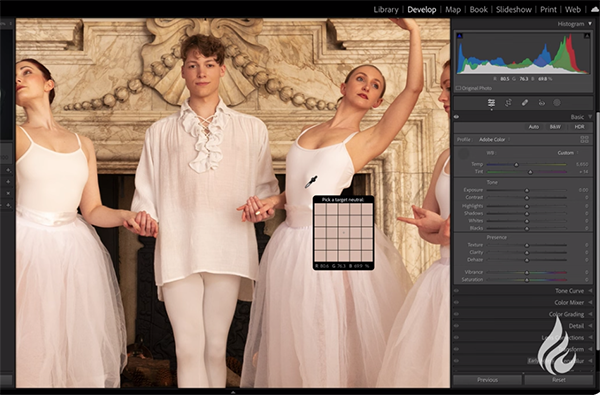The width and height of the screenshot is (600, 395).
Task: Click the Temp value field 5,650
Action: 582,164
